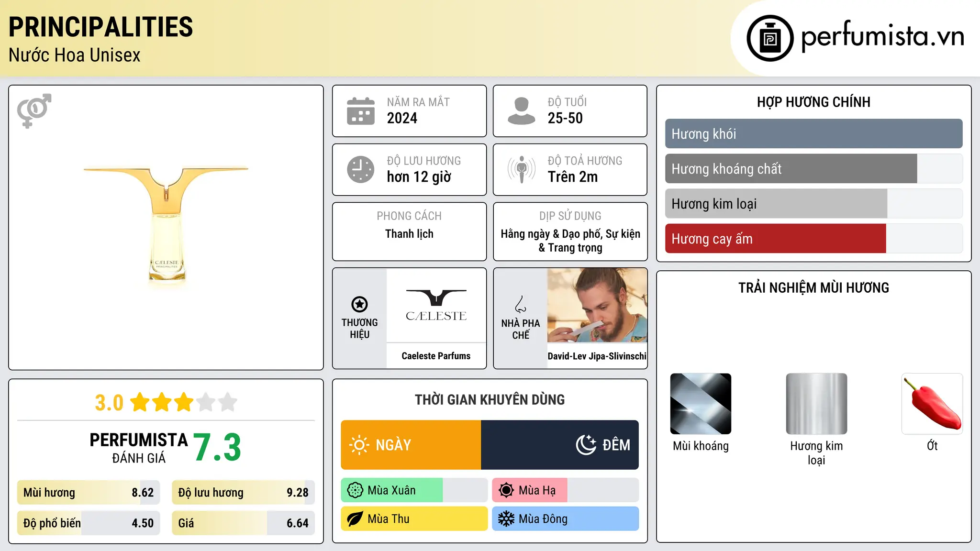Click the sillage radiating figure icon
This screenshot has width=980, height=551.
[522, 169]
